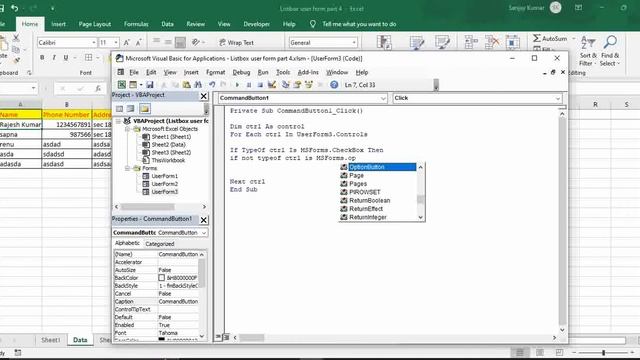Click the View Object icon in Project pane
Screen dimensions: 640x360
[x=131, y=109]
